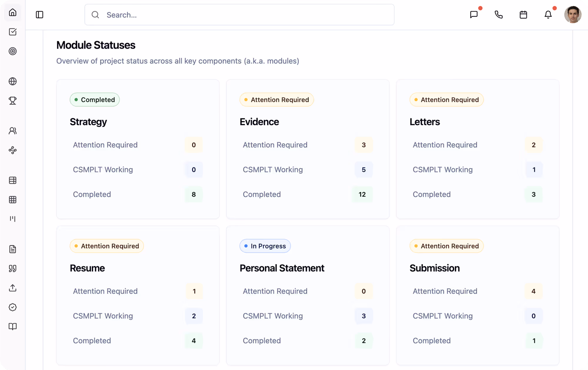Click the target goals icon in sidebar
This screenshot has width=588, height=370.
tap(13, 51)
